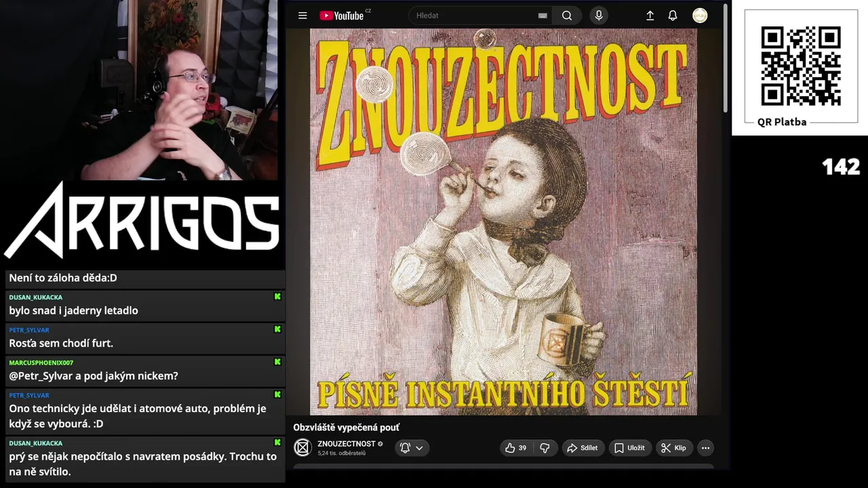Click green badge on 'Rosťa sem chodí' message
The image size is (868, 488).
(x=277, y=329)
